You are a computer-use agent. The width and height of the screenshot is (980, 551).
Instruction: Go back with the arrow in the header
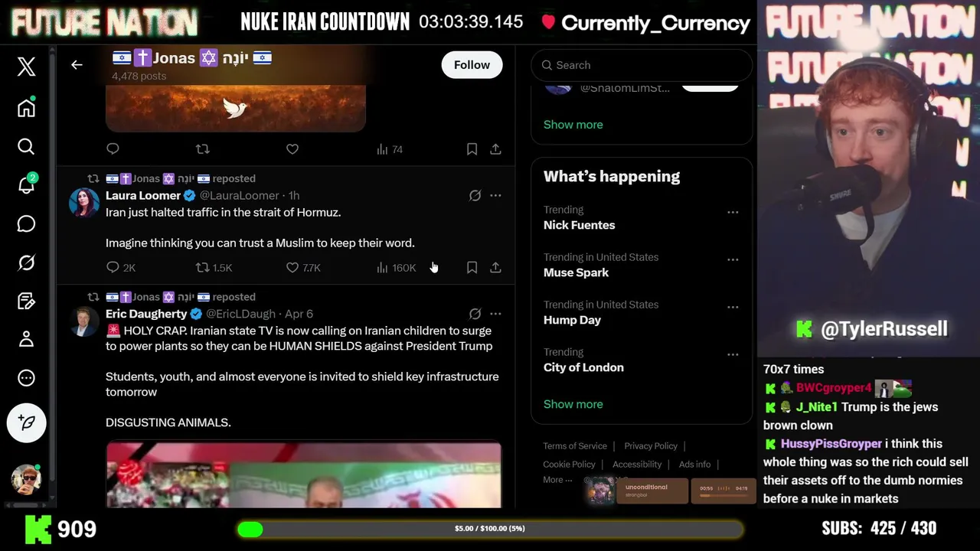click(77, 65)
